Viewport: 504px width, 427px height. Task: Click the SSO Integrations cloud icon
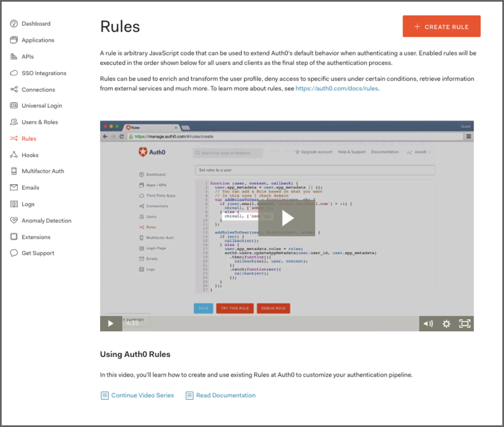tap(14, 73)
